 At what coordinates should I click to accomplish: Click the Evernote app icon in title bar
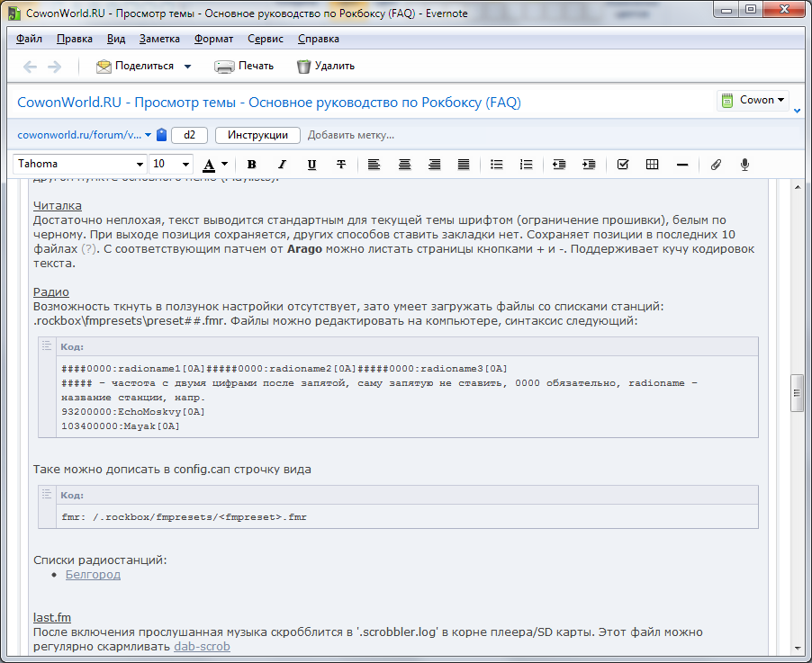pyautogui.click(x=14, y=13)
